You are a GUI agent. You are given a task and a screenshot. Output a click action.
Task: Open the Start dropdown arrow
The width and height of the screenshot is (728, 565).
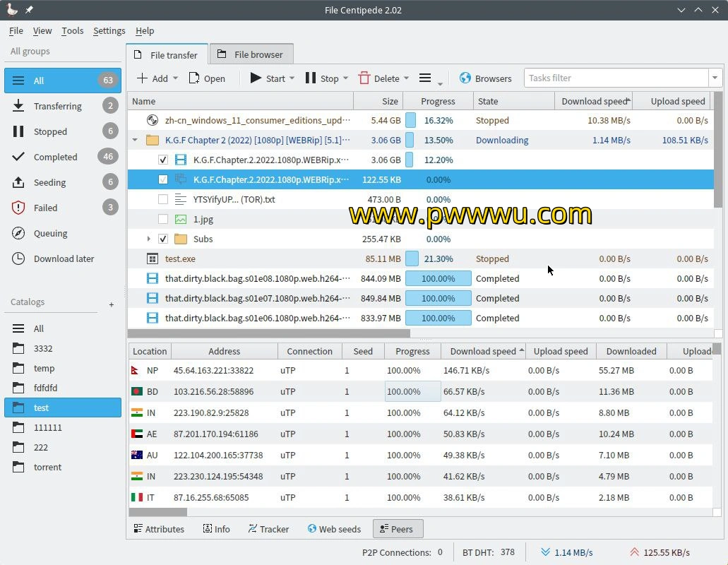pyautogui.click(x=292, y=78)
